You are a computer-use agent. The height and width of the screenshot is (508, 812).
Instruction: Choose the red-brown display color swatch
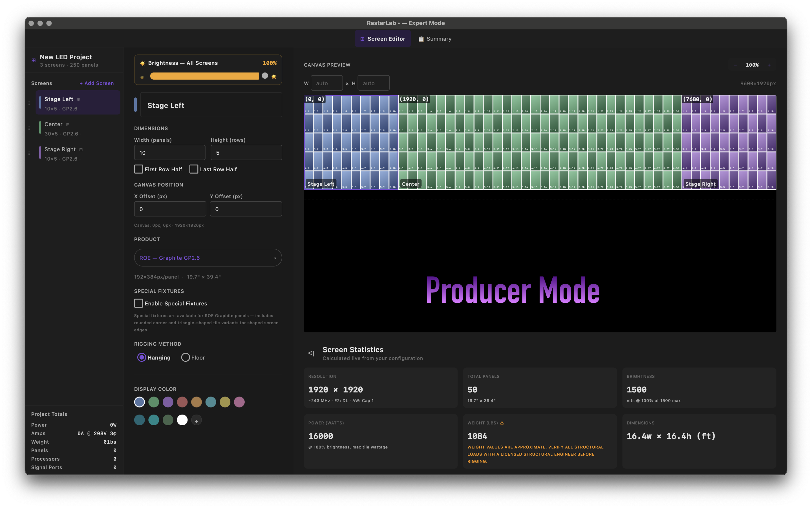pos(182,402)
